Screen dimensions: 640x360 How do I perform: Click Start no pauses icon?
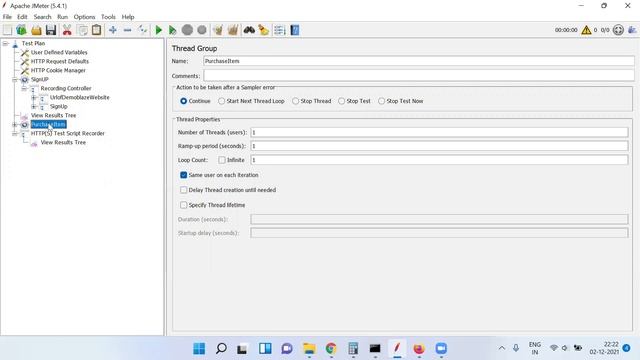tap(172, 30)
